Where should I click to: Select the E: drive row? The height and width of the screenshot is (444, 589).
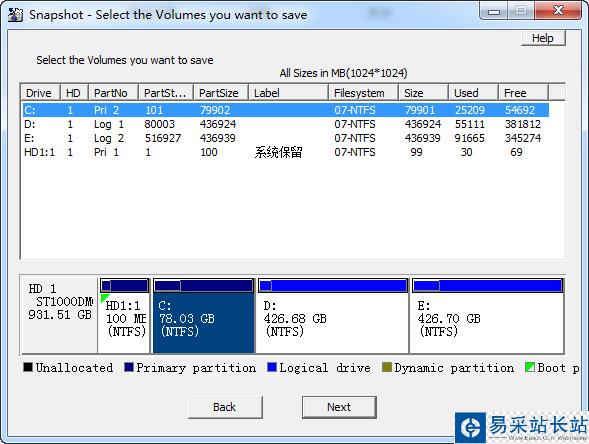(285, 138)
